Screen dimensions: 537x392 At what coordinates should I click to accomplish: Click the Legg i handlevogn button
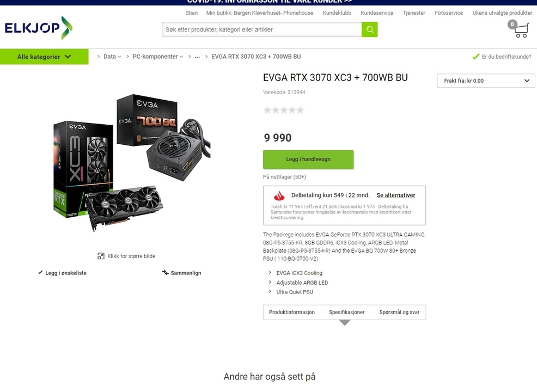308,159
